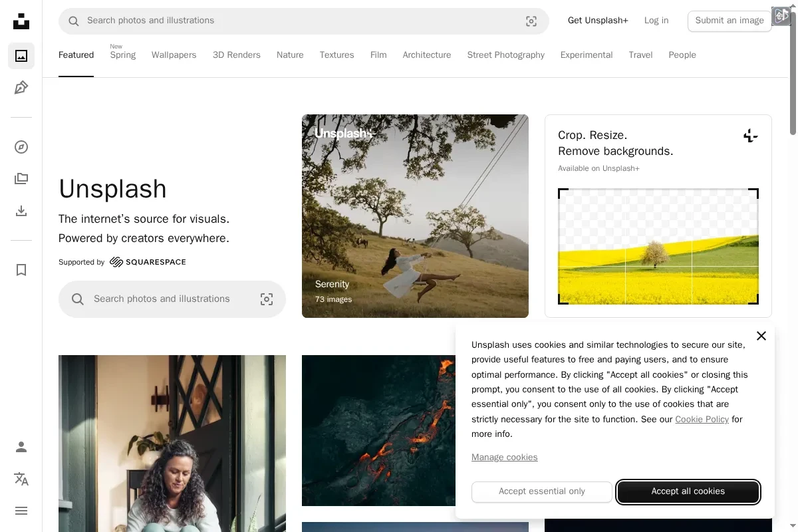Open the Illustrations pen icon in sidebar
Viewport: 798px width, 532px height.
pyautogui.click(x=21, y=88)
